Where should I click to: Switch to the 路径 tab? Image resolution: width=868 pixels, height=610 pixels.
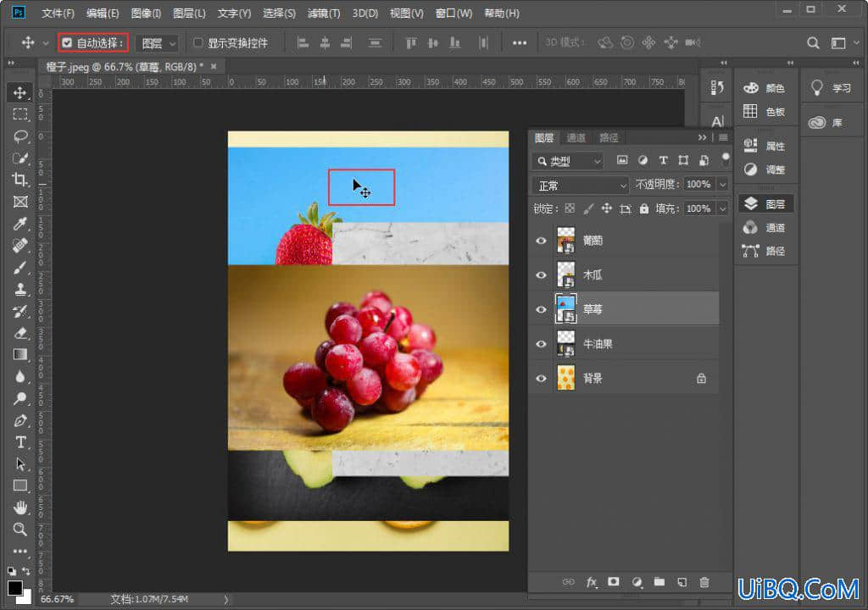coord(609,137)
